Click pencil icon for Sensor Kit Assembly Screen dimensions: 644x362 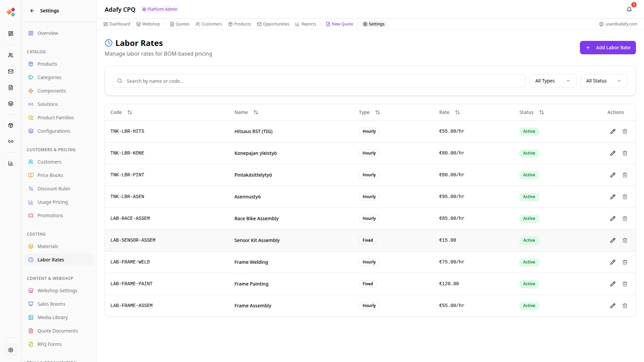(612, 240)
